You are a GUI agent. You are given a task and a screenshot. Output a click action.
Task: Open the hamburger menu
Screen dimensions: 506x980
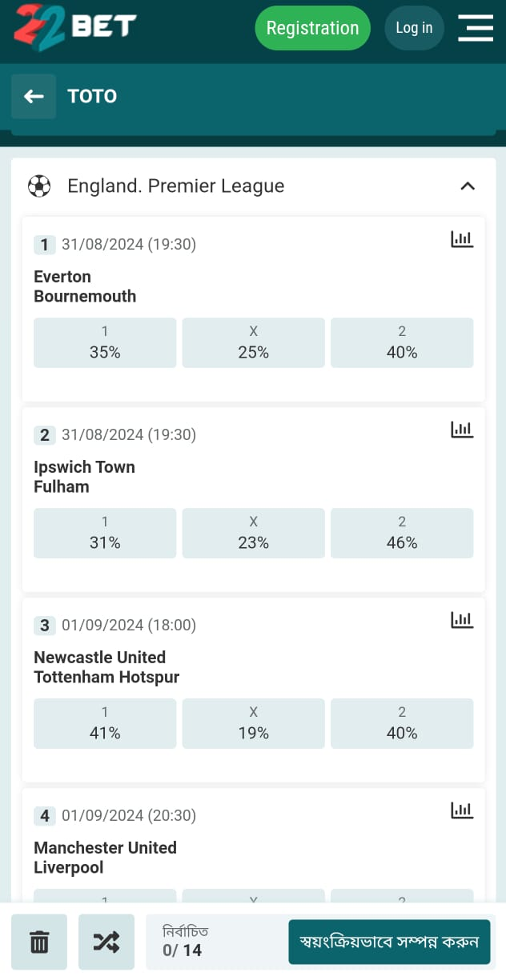[x=475, y=28]
